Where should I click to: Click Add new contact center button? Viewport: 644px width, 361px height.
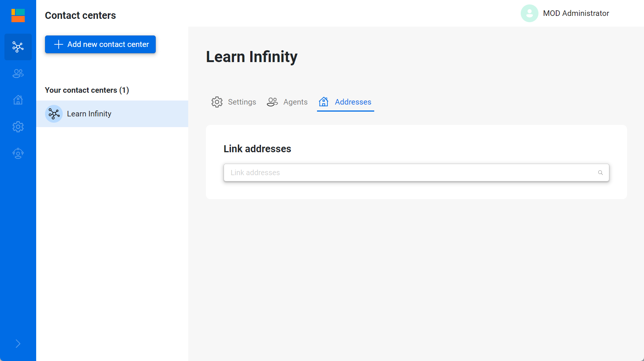[100, 44]
